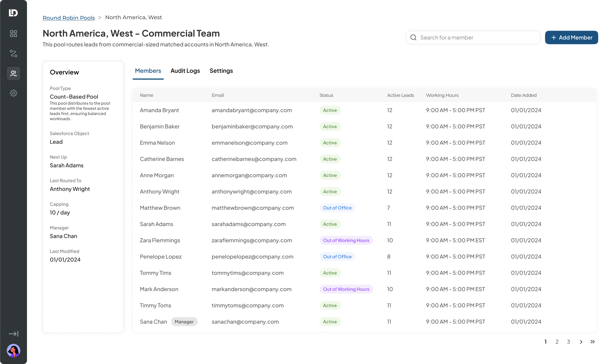Click Emma Nelson's Active status badge
Image resolution: width=613 pixels, height=364 pixels.
click(330, 143)
